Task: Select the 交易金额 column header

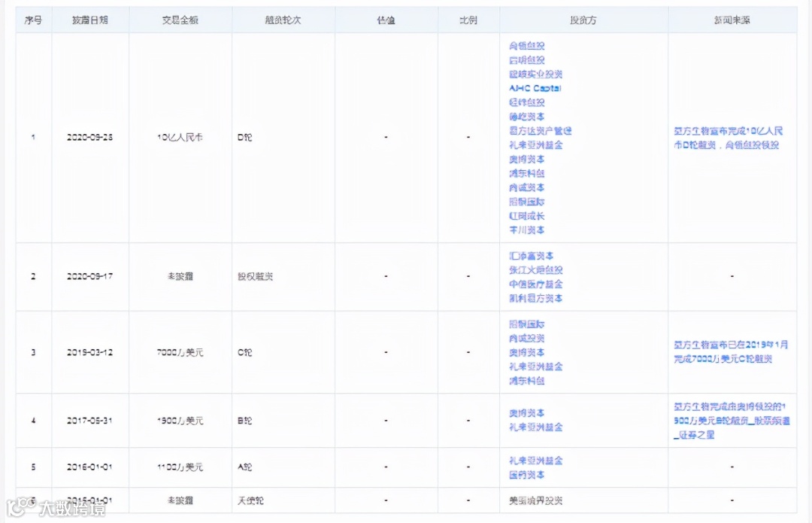Action: coord(180,20)
